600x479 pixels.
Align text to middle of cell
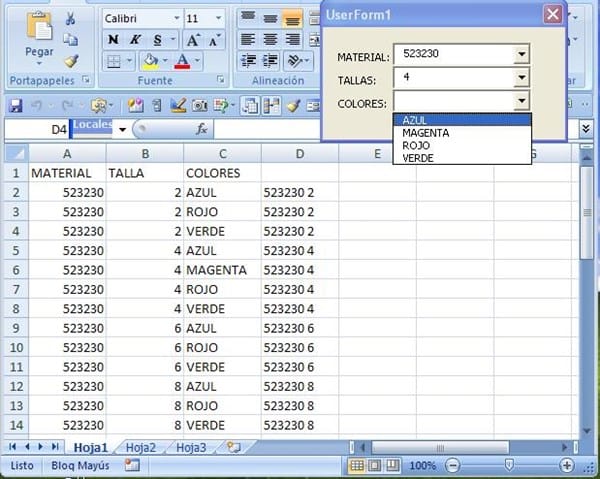tap(270, 17)
